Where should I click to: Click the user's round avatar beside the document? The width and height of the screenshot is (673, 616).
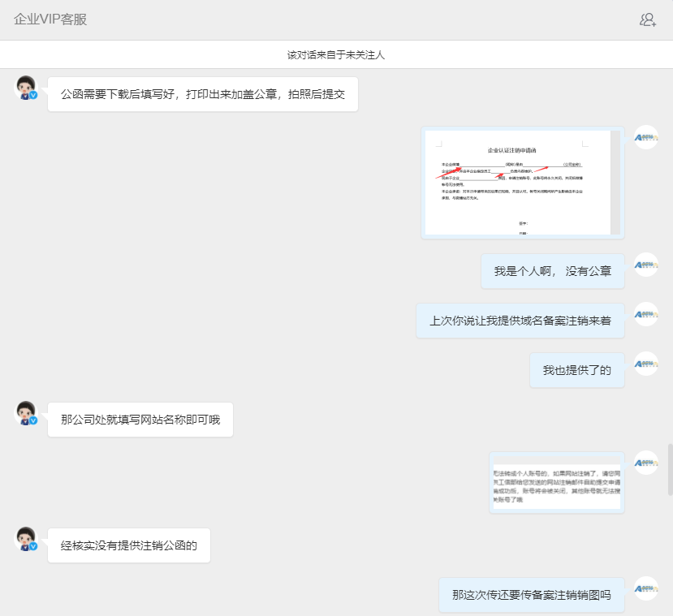645,139
